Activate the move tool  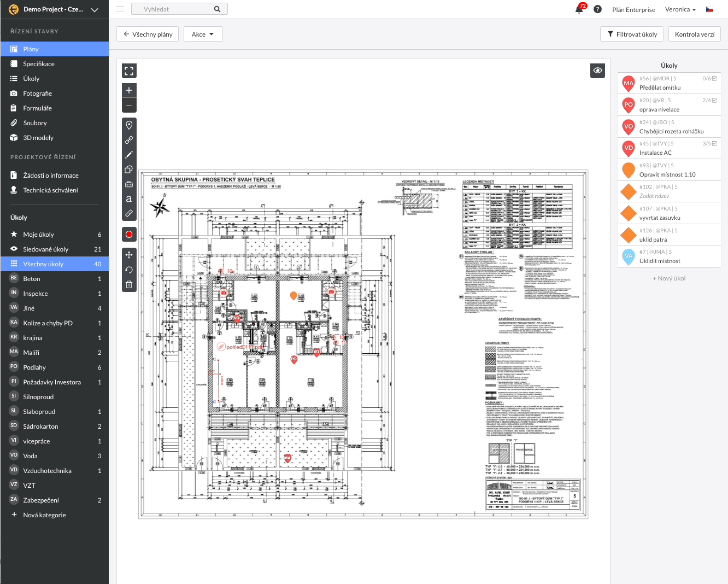pos(129,255)
